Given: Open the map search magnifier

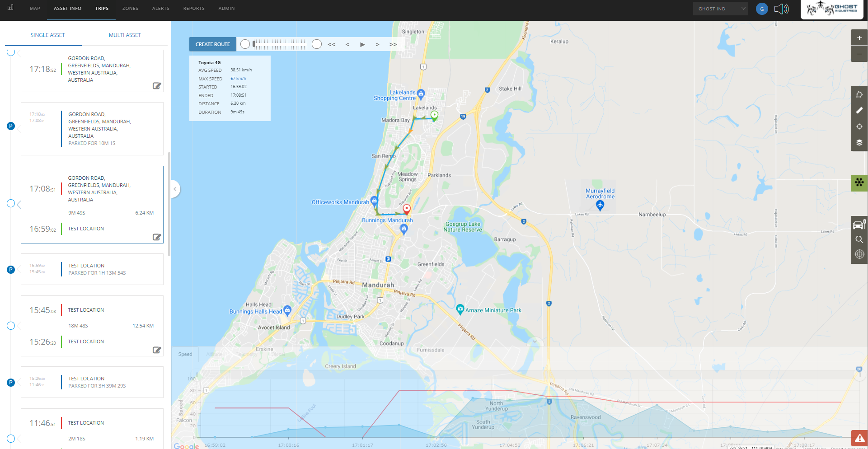Looking at the screenshot, I should 859,239.
